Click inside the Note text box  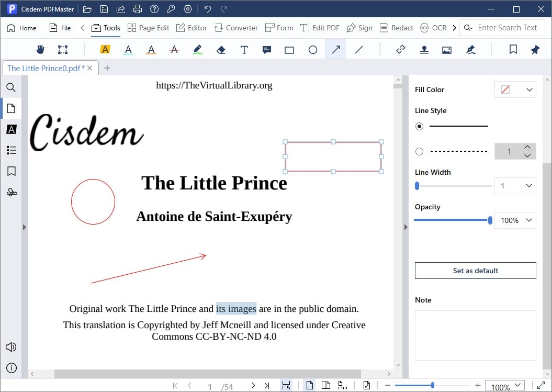click(475, 335)
